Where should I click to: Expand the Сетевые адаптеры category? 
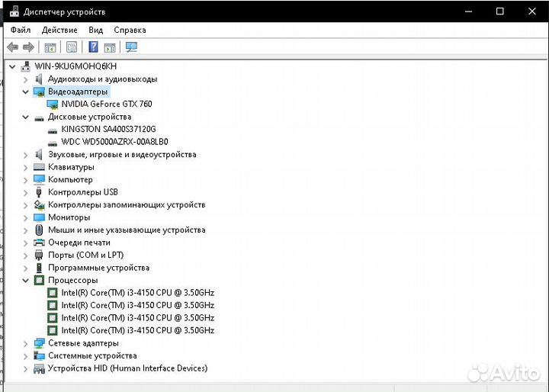[x=26, y=343]
